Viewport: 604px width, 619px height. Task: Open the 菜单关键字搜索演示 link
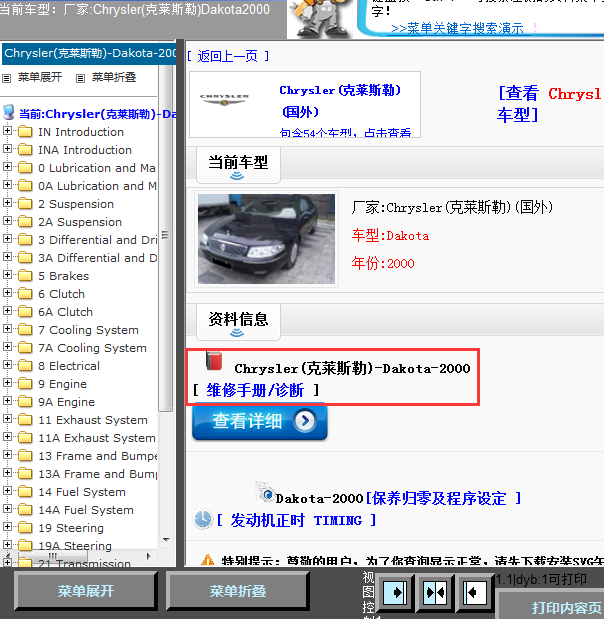(x=457, y=28)
